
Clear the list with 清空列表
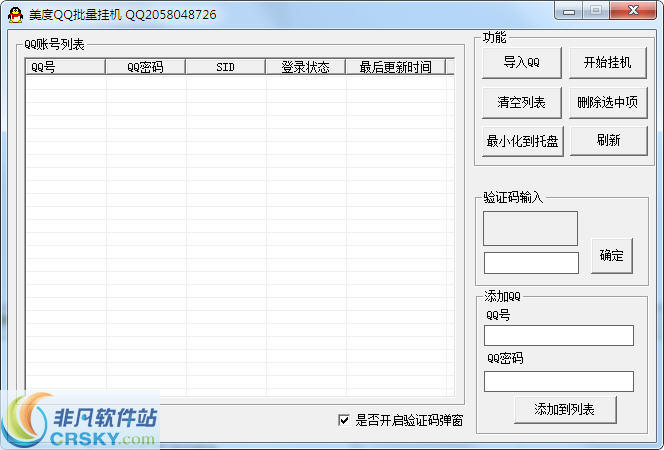coord(522,102)
